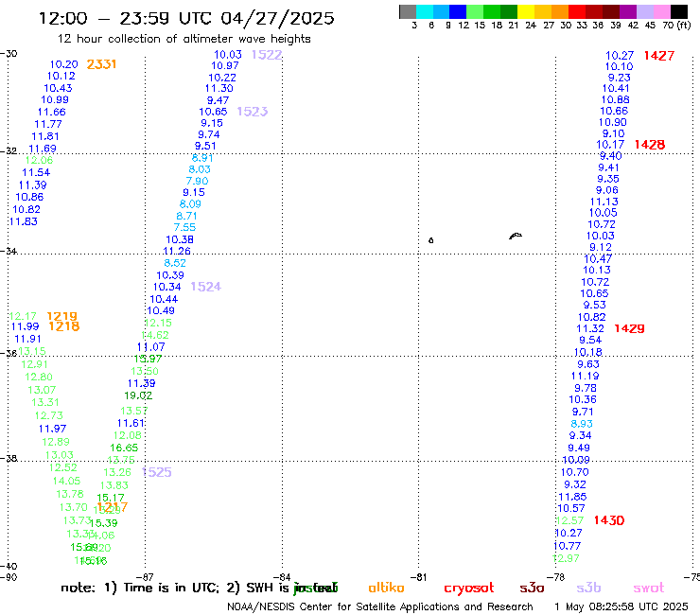Click the wave height value 10.20
This screenshot has width=700, height=615.
tap(63, 64)
